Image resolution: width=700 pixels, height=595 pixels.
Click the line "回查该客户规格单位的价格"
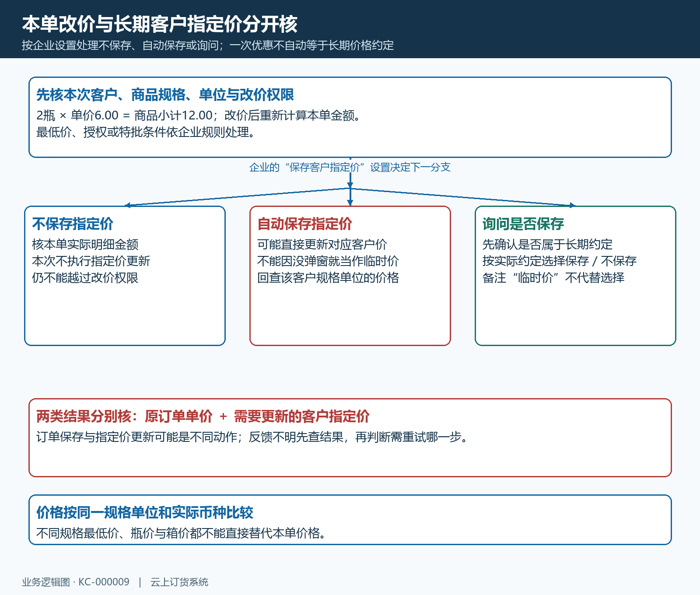[328, 278]
